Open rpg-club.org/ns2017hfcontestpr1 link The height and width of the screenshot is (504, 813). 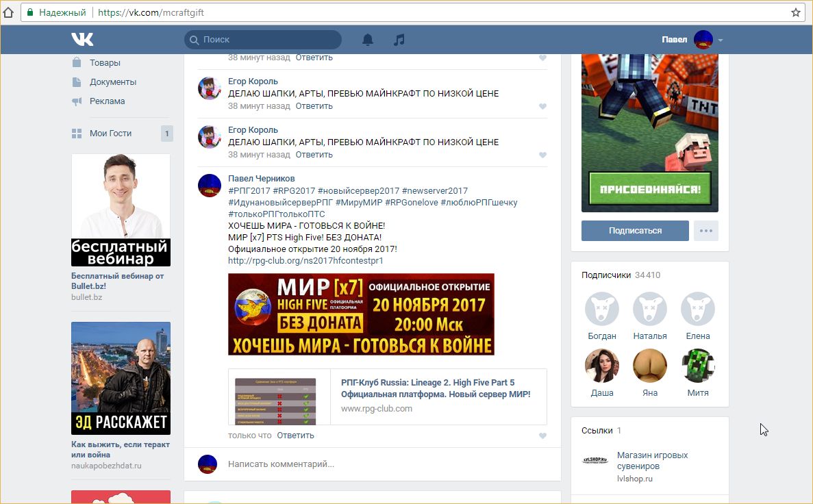pos(305,261)
